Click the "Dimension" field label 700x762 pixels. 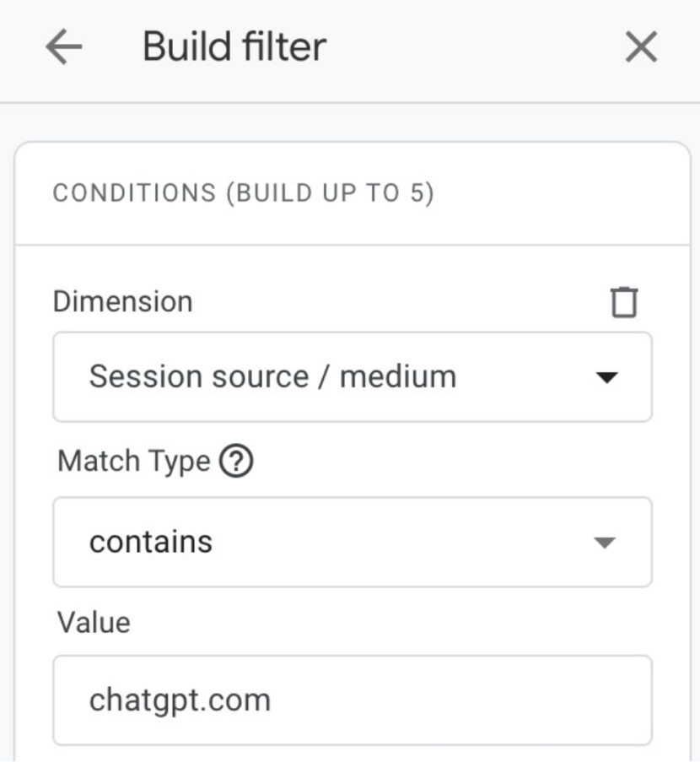coord(122,301)
